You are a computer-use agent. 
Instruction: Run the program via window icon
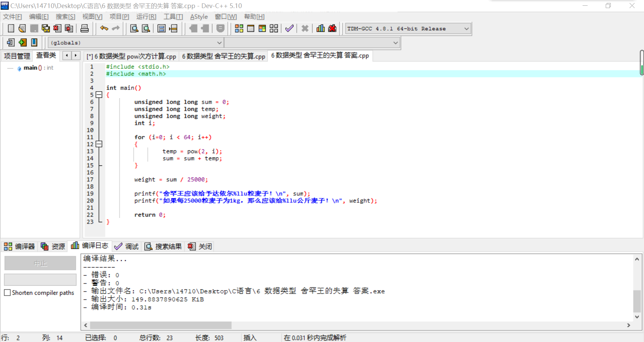pyautogui.click(x=251, y=29)
